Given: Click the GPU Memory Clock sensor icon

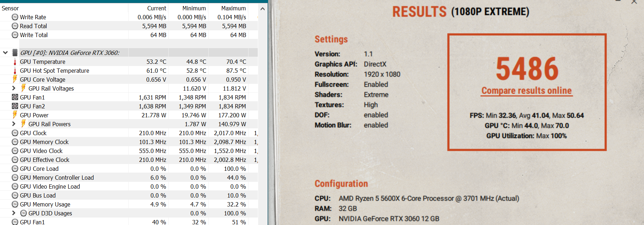Looking at the screenshot, I should pos(15,142).
